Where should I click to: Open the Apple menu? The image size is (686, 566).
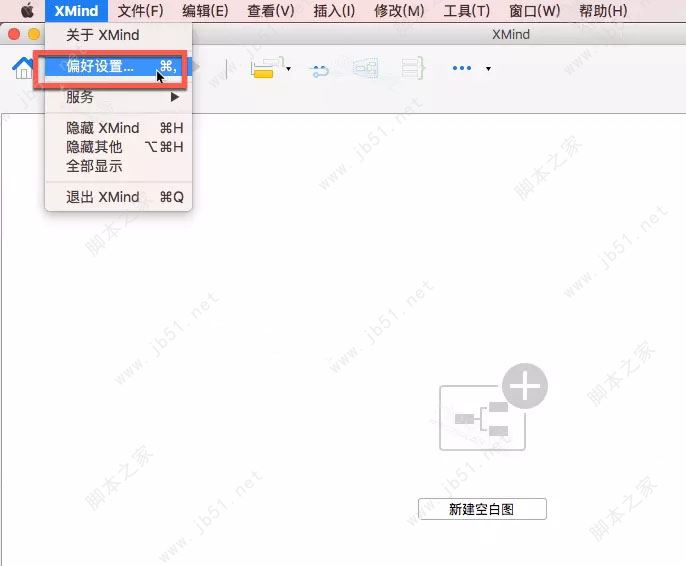[x=27, y=10]
